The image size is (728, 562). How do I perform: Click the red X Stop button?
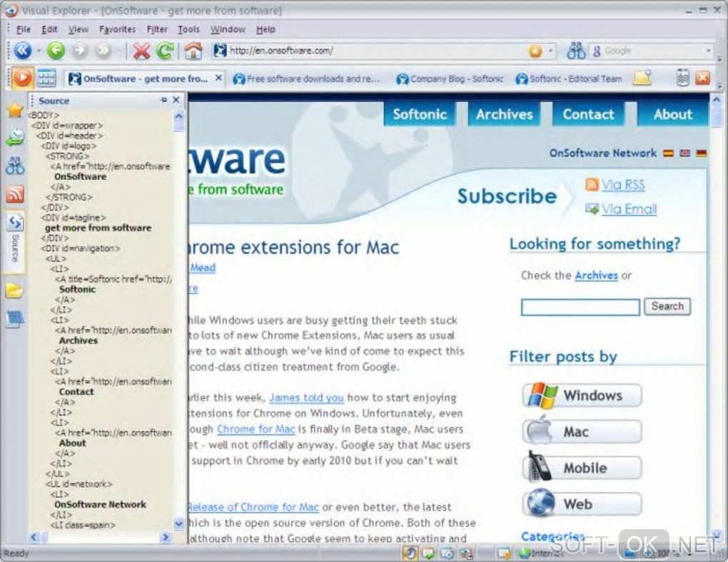[141, 51]
